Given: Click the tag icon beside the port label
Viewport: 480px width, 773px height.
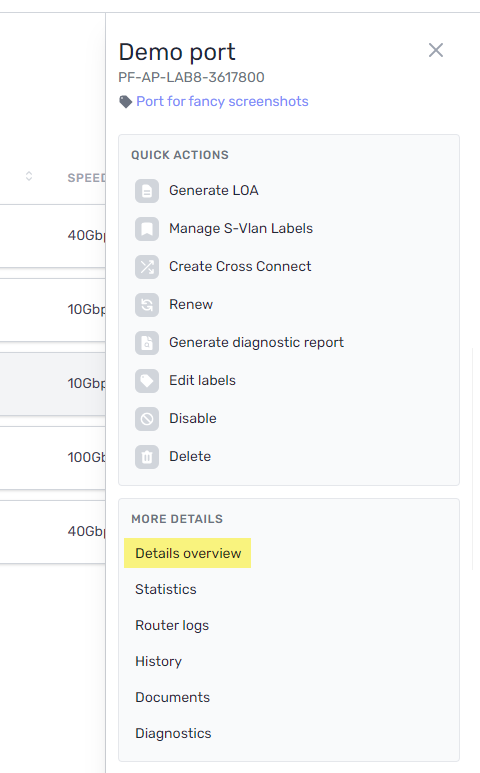Looking at the screenshot, I should point(125,102).
